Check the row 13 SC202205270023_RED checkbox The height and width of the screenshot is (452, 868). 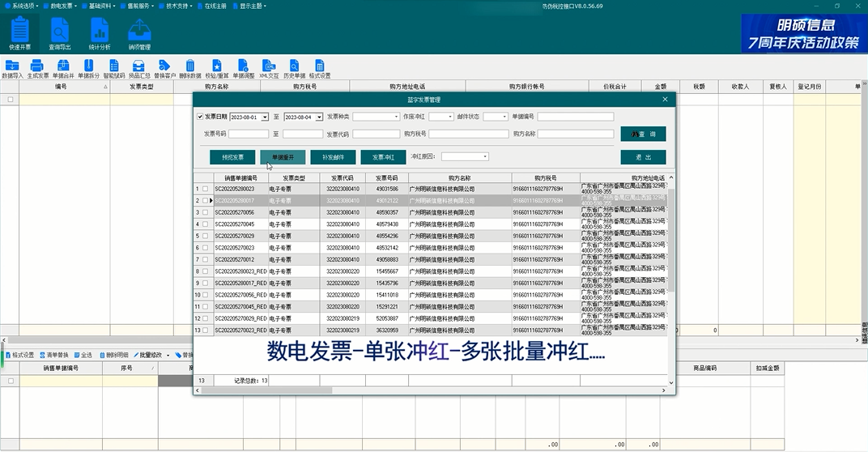tap(205, 330)
